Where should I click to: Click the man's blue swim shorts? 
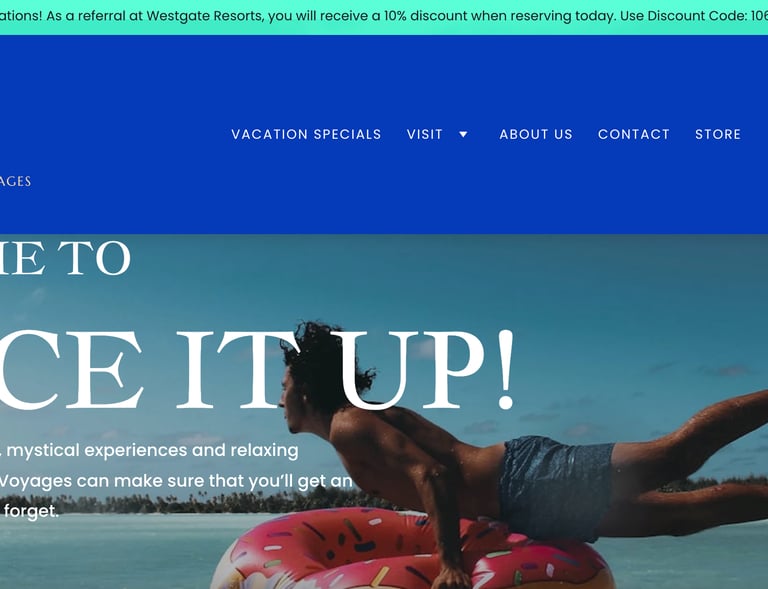click(556, 487)
